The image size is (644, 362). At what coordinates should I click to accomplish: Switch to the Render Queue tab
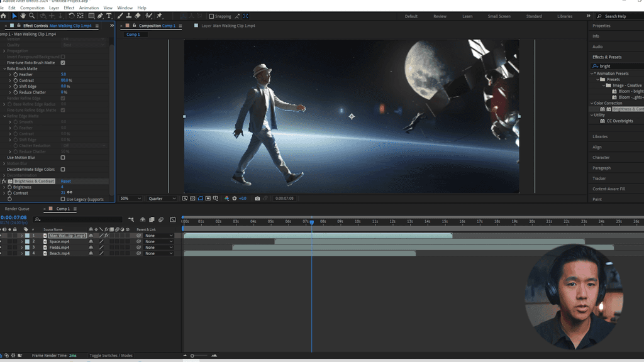pos(17,209)
